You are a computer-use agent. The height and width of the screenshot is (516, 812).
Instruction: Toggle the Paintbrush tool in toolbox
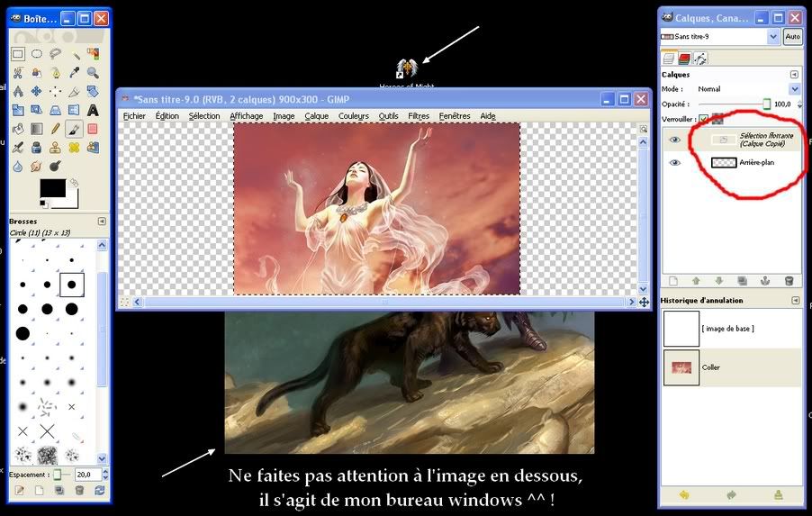74,129
